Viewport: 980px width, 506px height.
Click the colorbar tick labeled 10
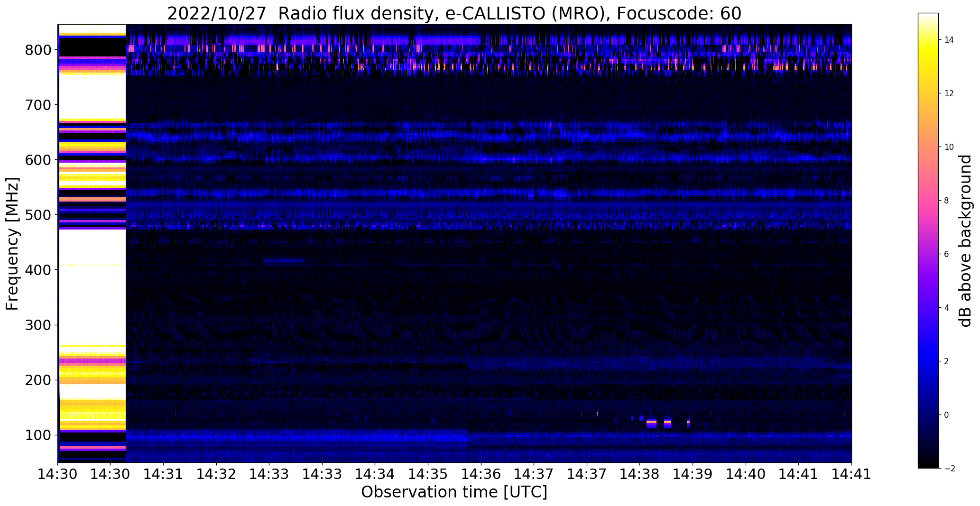pos(949,147)
